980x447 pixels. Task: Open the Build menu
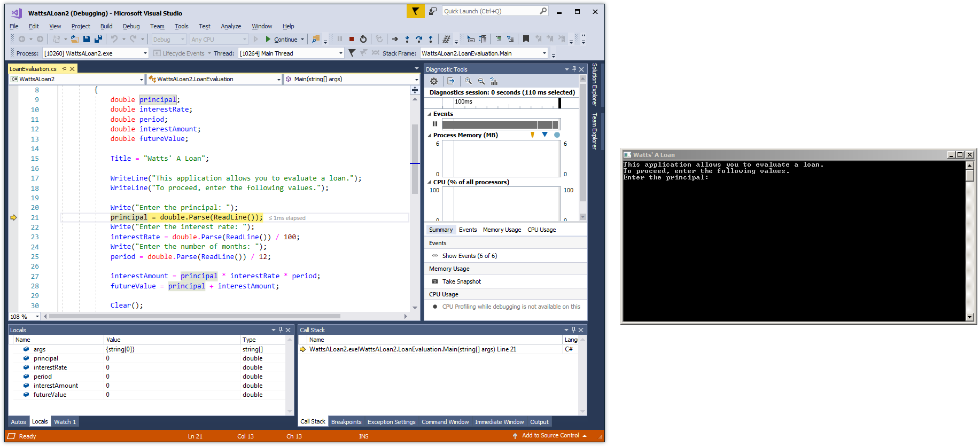point(106,26)
